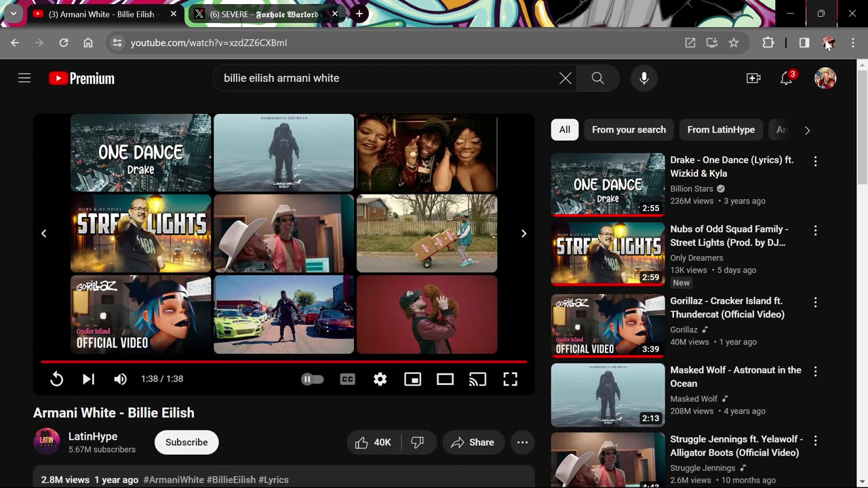The height and width of the screenshot is (488, 868).
Task: Open the tab search dropdown arrow
Action: (13, 14)
